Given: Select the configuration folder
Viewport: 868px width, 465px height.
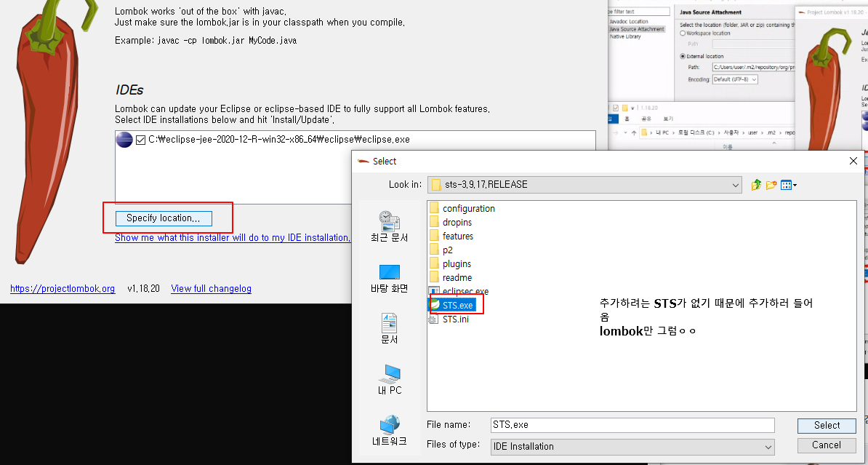Looking at the screenshot, I should 462,208.
